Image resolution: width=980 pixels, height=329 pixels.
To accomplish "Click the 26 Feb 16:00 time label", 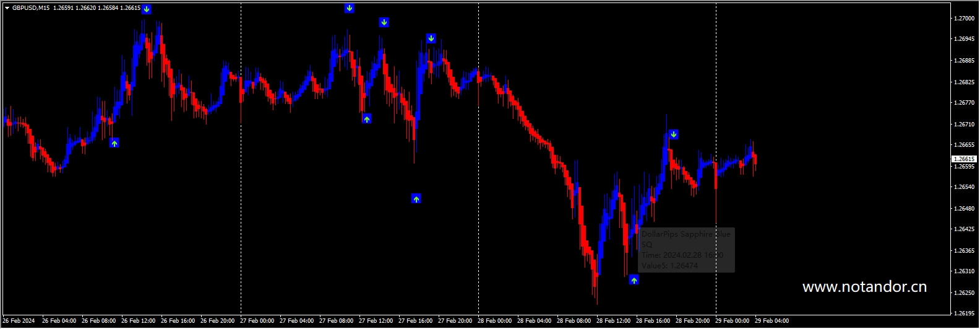I will [178, 321].
